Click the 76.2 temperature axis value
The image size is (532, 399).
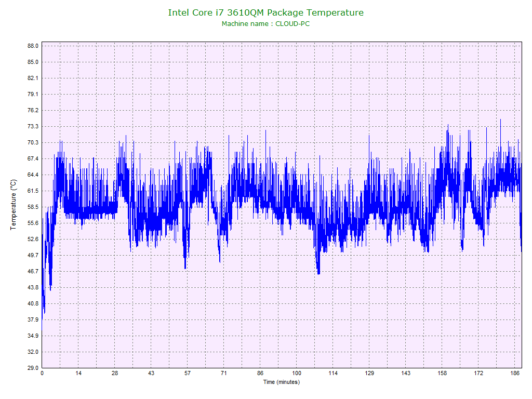coord(33,110)
